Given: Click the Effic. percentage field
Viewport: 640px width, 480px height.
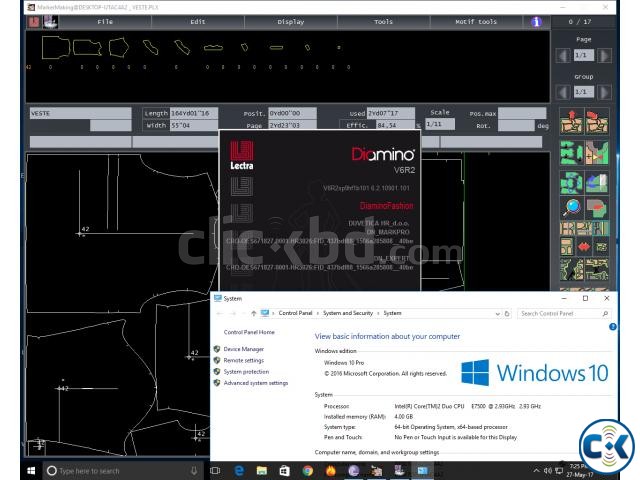Looking at the screenshot, I should coord(395,125).
